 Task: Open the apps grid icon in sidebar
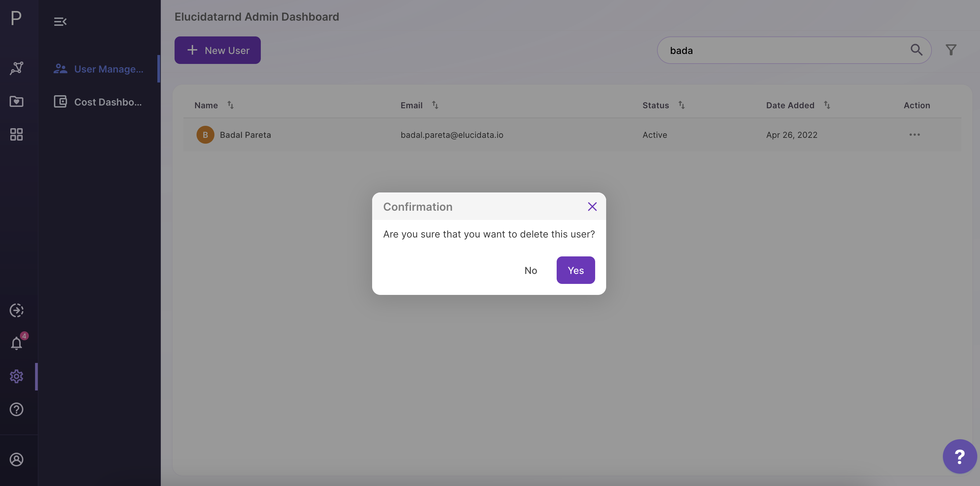(x=16, y=134)
